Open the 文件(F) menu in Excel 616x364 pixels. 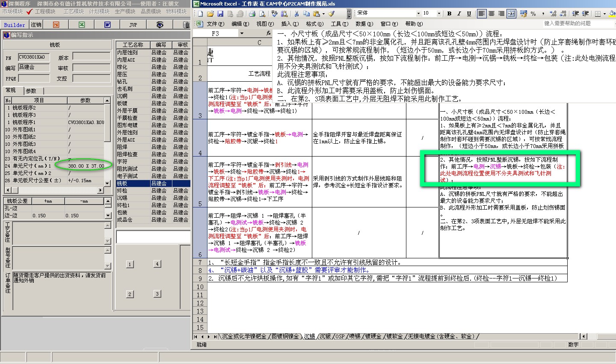pyautogui.click(x=215, y=24)
